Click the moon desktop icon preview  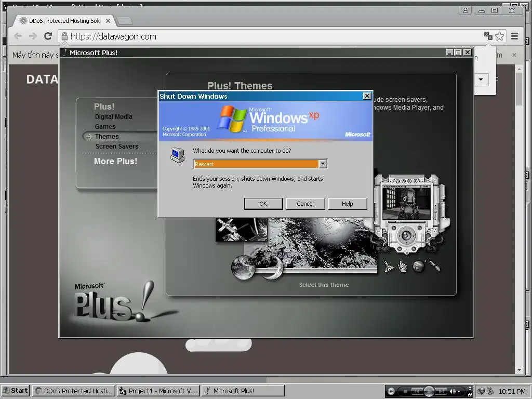(243, 268)
